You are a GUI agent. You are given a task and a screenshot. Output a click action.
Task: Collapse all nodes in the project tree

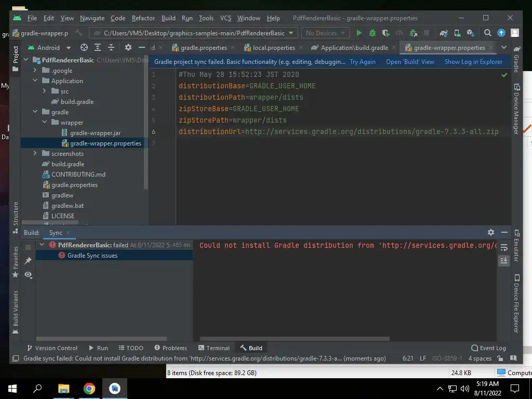(111, 47)
